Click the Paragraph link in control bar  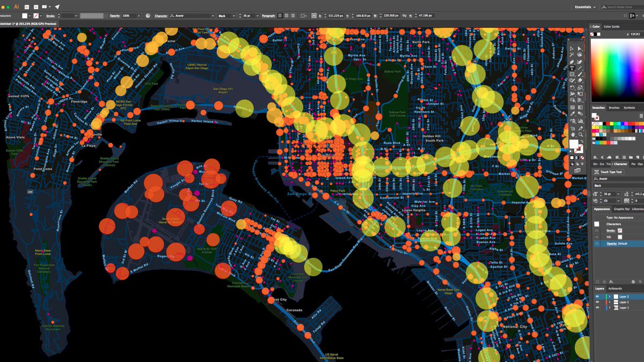click(x=269, y=16)
